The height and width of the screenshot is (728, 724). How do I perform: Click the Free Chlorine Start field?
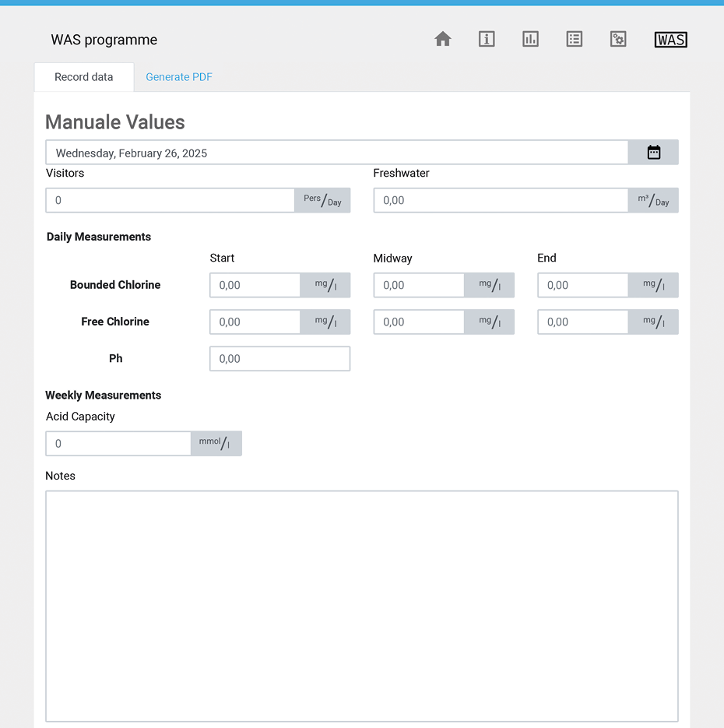tap(255, 322)
